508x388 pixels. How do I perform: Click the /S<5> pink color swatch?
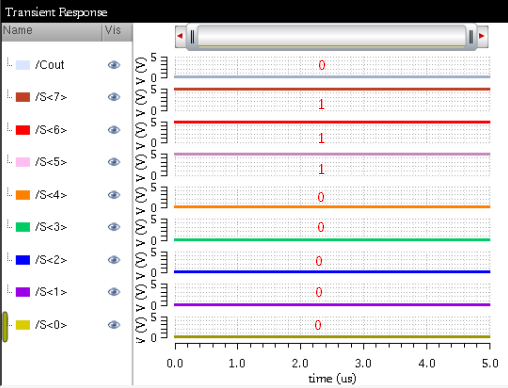pos(23,162)
